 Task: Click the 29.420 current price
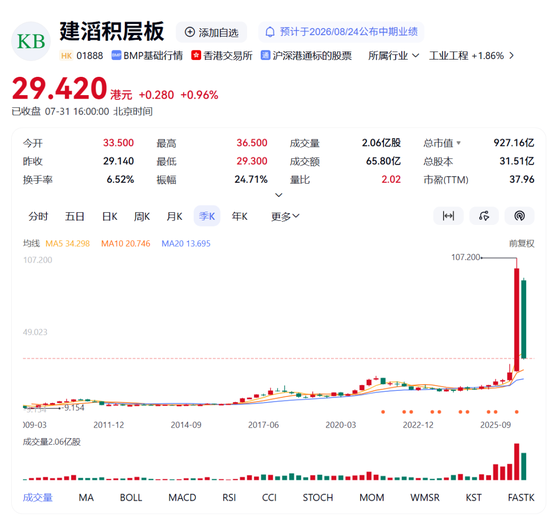59,88
